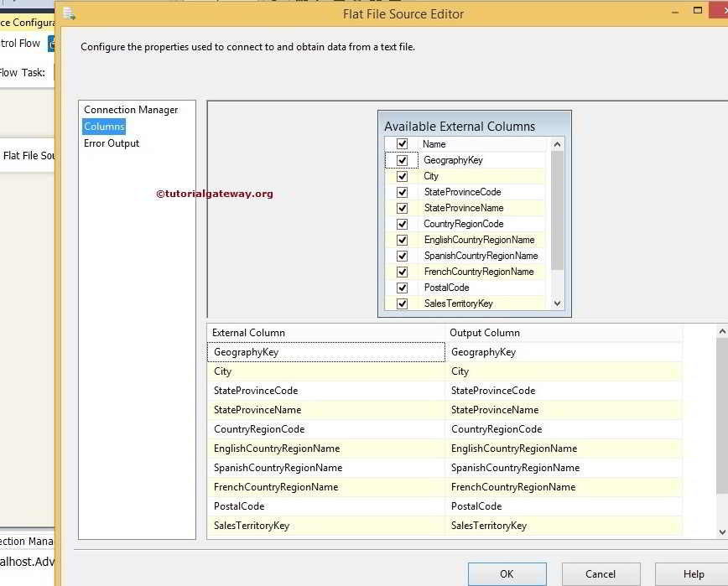The width and height of the screenshot is (728, 586).
Task: Click the Cancel button
Action: 601,574
